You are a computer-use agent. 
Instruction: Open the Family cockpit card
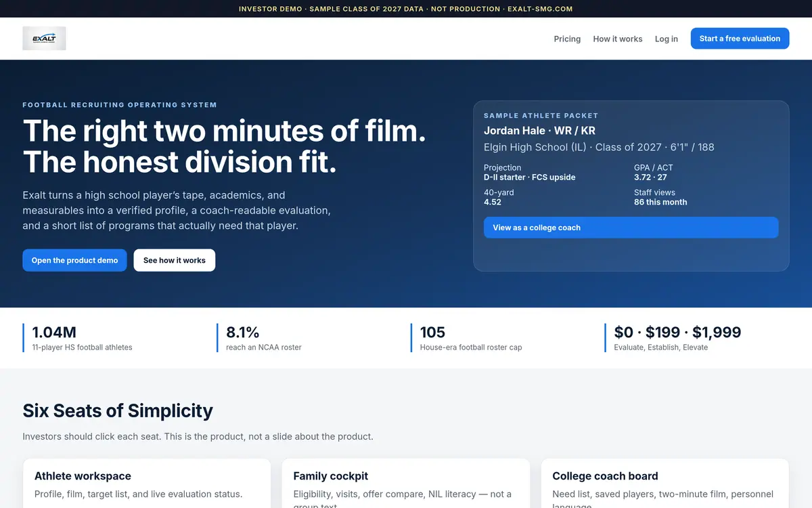pyautogui.click(x=405, y=484)
